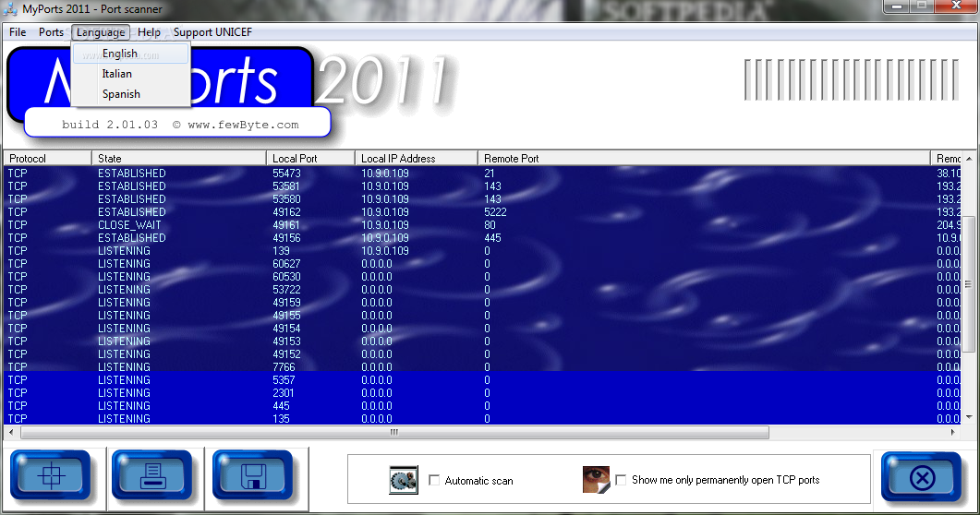Select the CLOSE_WAIT state row

click(483, 224)
